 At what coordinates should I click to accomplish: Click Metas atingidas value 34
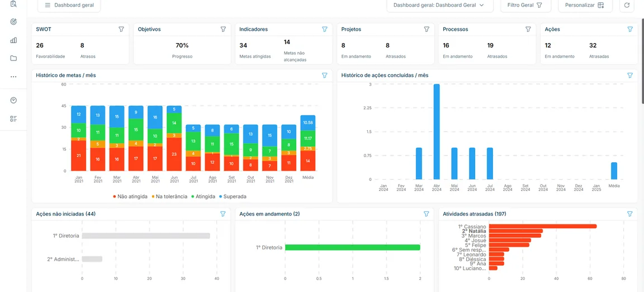click(243, 45)
